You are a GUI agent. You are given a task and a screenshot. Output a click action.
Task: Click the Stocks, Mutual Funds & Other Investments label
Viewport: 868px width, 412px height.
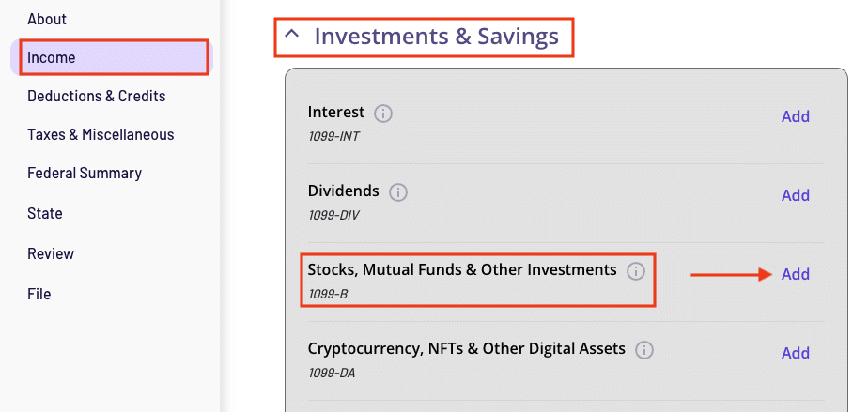click(x=462, y=270)
